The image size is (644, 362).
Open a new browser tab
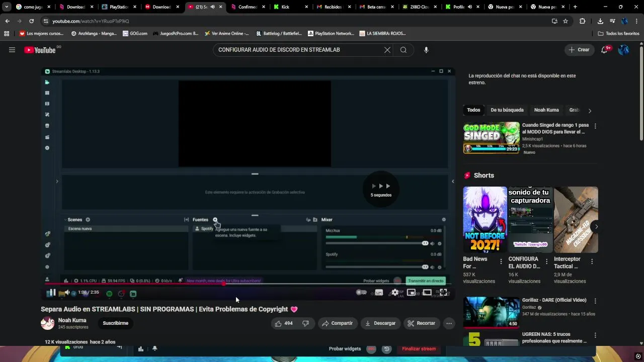click(x=575, y=7)
